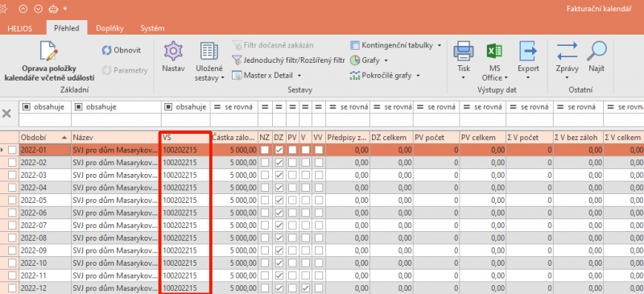Image resolution: width=644 pixels, height=294 pixels.
Task: Toggle DZ checkbox in row 2022-09
Action: click(279, 251)
